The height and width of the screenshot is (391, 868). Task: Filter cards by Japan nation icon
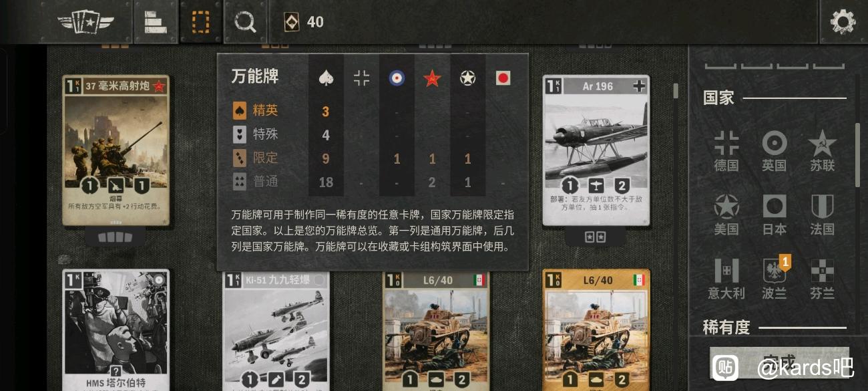point(775,215)
